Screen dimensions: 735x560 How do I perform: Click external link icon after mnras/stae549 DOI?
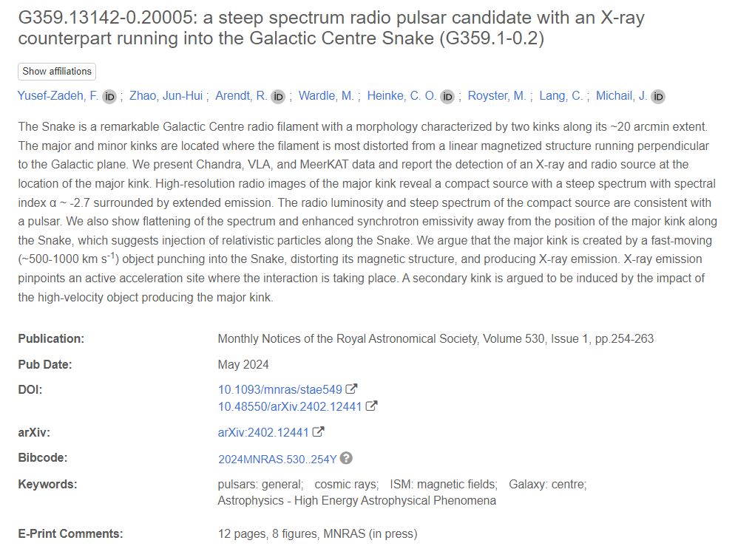[351, 389]
